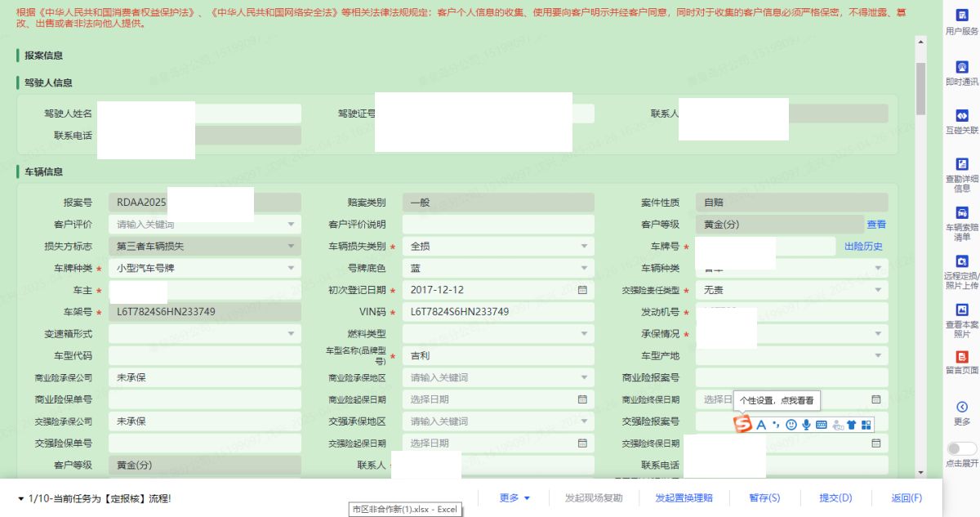Click the 出险历史 link

tap(863, 246)
